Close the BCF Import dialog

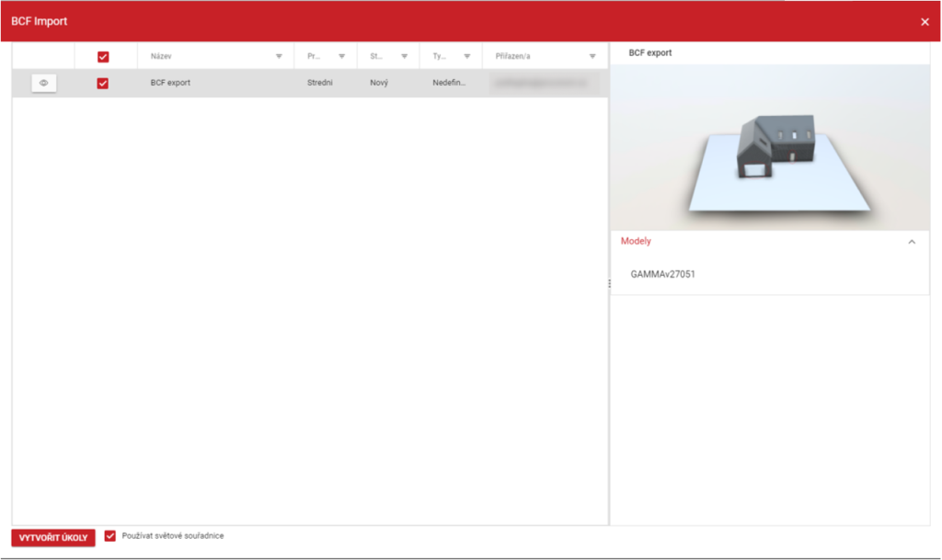[x=925, y=22]
